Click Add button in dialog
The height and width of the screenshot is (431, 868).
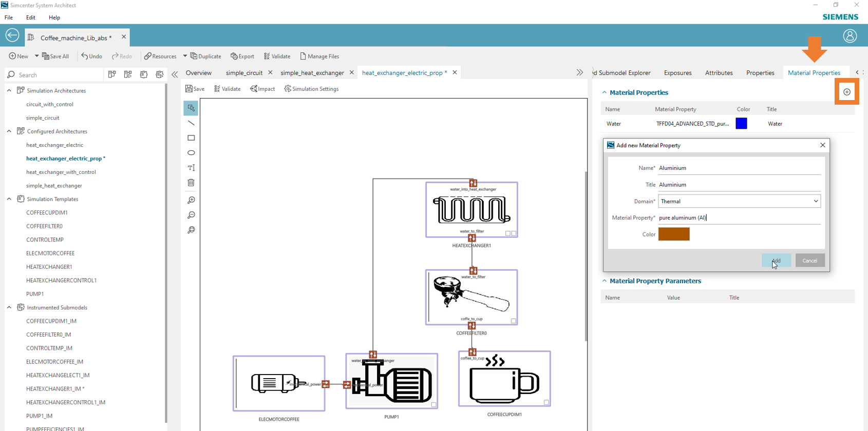point(776,261)
